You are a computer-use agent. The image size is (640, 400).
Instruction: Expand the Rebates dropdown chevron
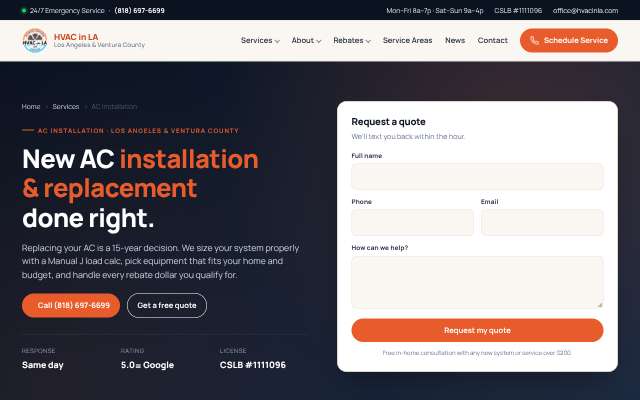tap(368, 41)
